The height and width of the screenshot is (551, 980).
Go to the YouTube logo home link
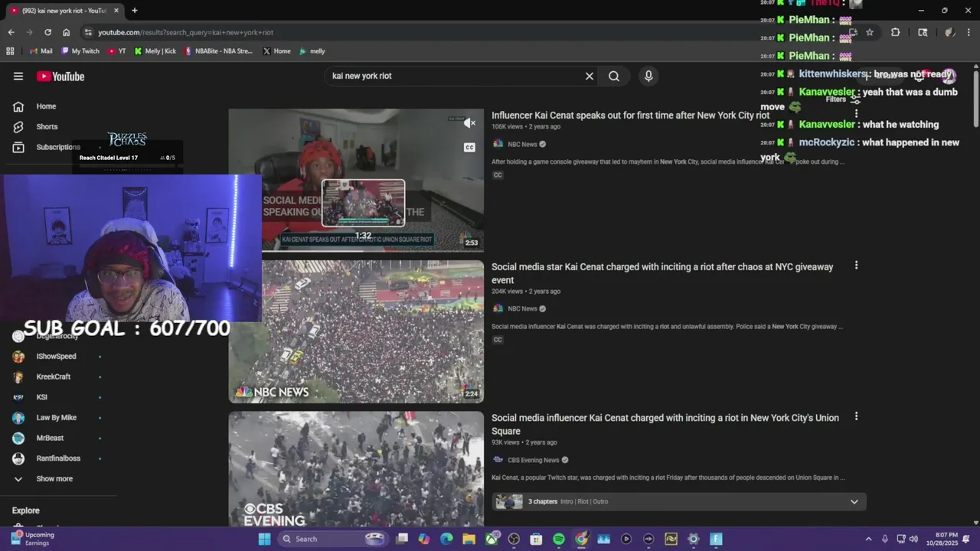click(60, 76)
